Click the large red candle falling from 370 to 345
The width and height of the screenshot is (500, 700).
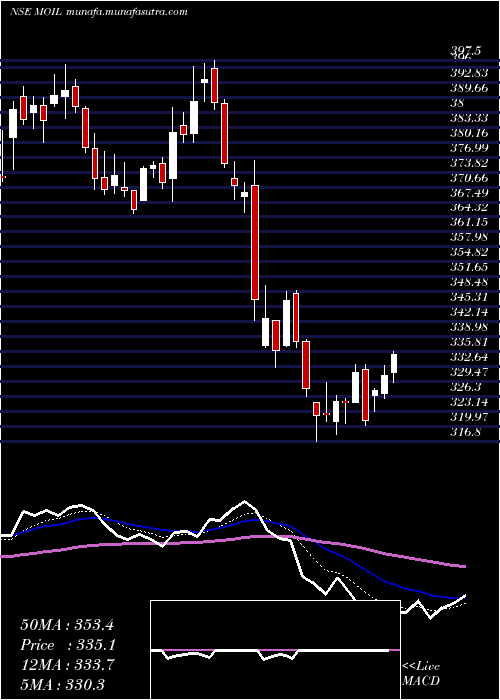[255, 242]
